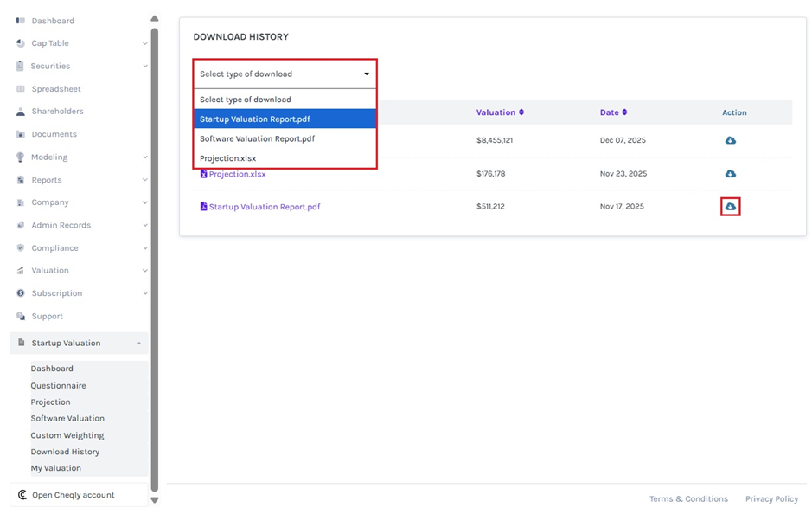The image size is (812, 514).
Task: Click the download icon for Dec 07, 2025 row
Action: [x=730, y=140]
